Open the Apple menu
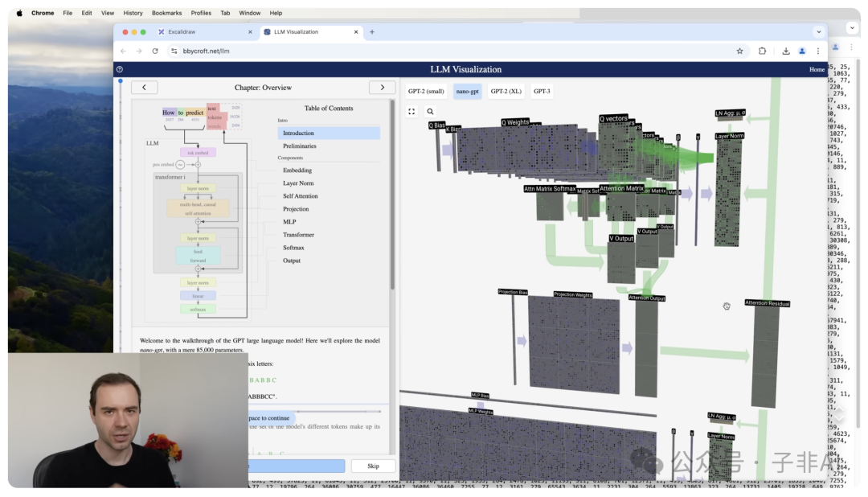Image resolution: width=868 pixels, height=497 pixels. [x=19, y=13]
